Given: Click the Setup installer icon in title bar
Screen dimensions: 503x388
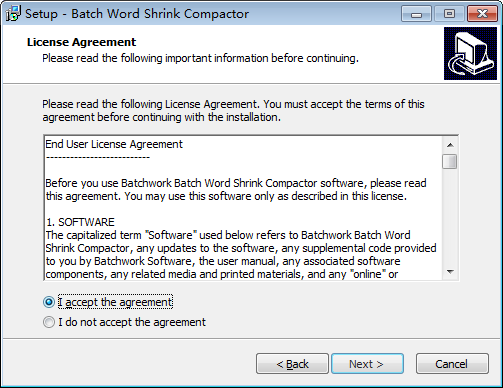Looking at the screenshot, I should pyautogui.click(x=13, y=14).
